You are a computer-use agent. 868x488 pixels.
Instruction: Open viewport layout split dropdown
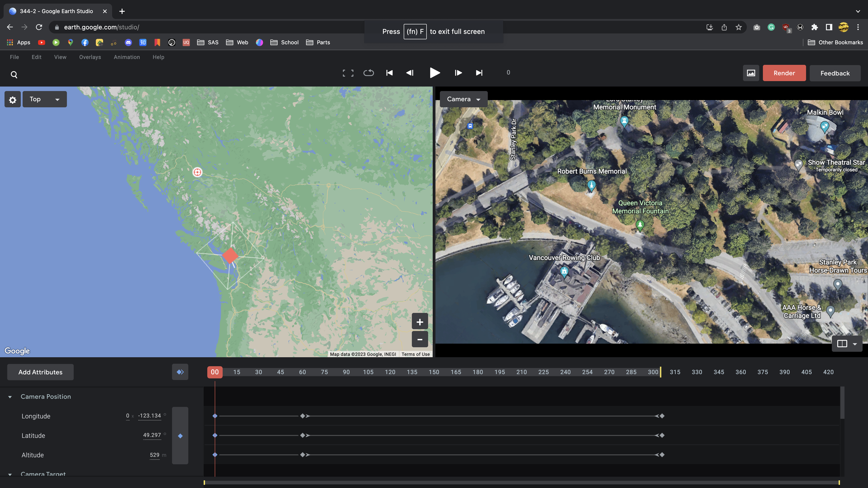point(847,344)
